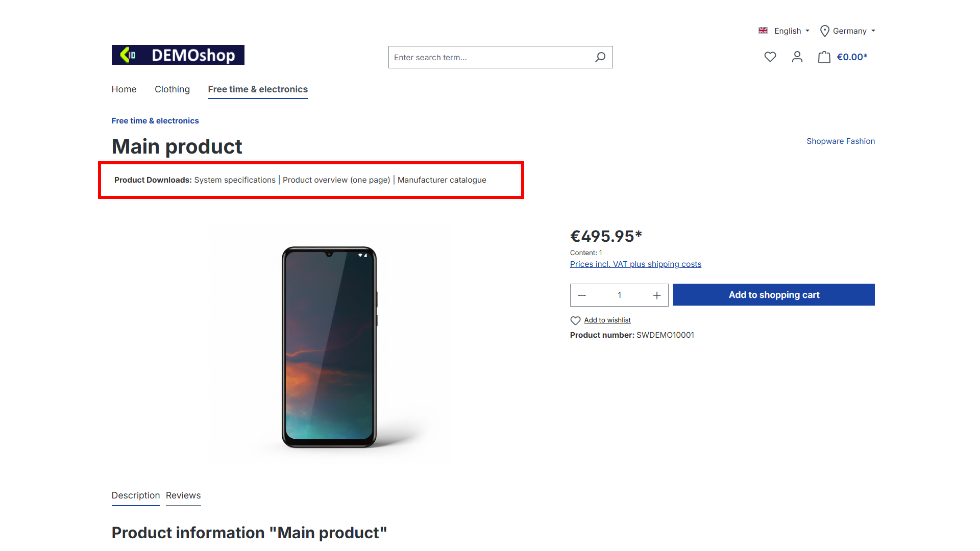
Task: Click the quantity minus stepper
Action: [x=582, y=295]
